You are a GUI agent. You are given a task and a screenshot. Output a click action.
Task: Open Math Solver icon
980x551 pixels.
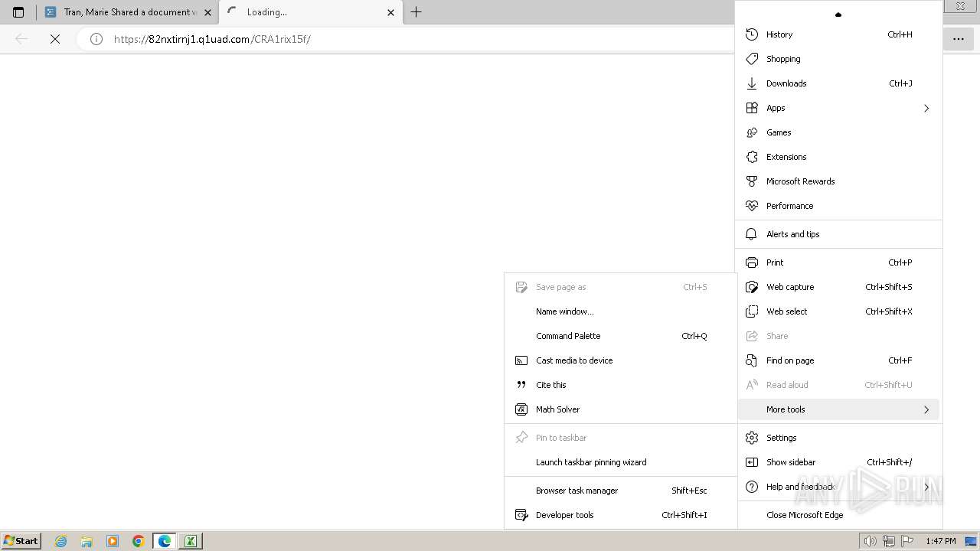[x=521, y=409]
